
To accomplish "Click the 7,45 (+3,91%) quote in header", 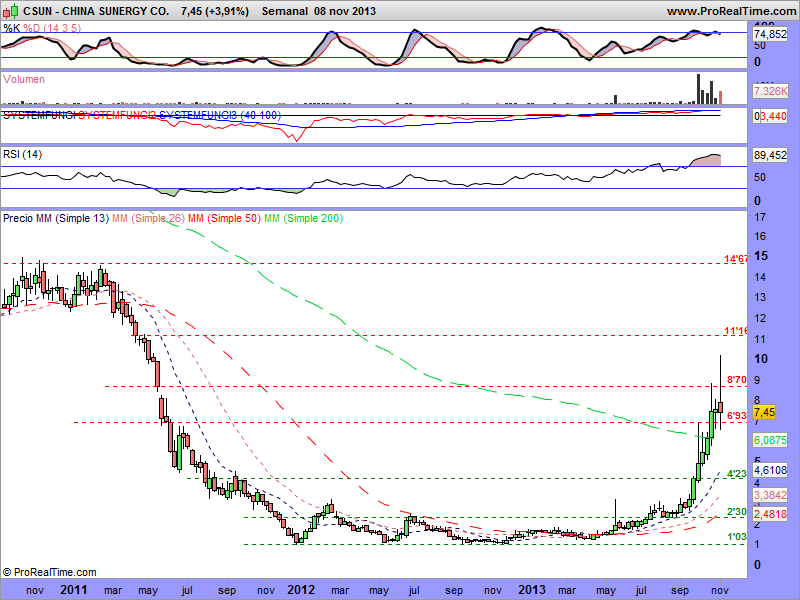I will tap(215, 11).
